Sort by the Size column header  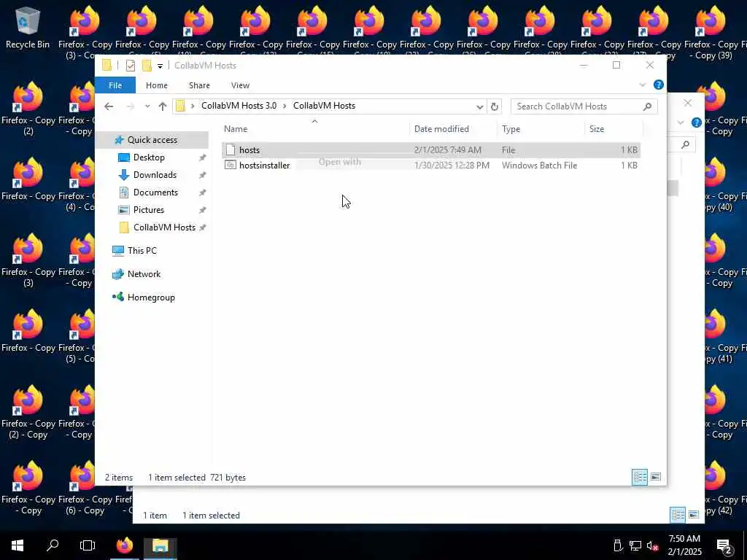tap(597, 129)
